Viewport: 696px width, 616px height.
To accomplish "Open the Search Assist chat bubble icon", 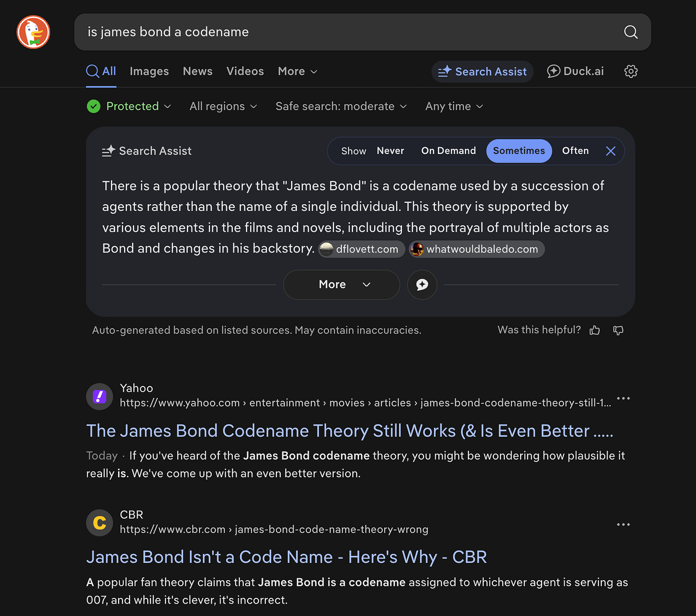I will (x=422, y=285).
